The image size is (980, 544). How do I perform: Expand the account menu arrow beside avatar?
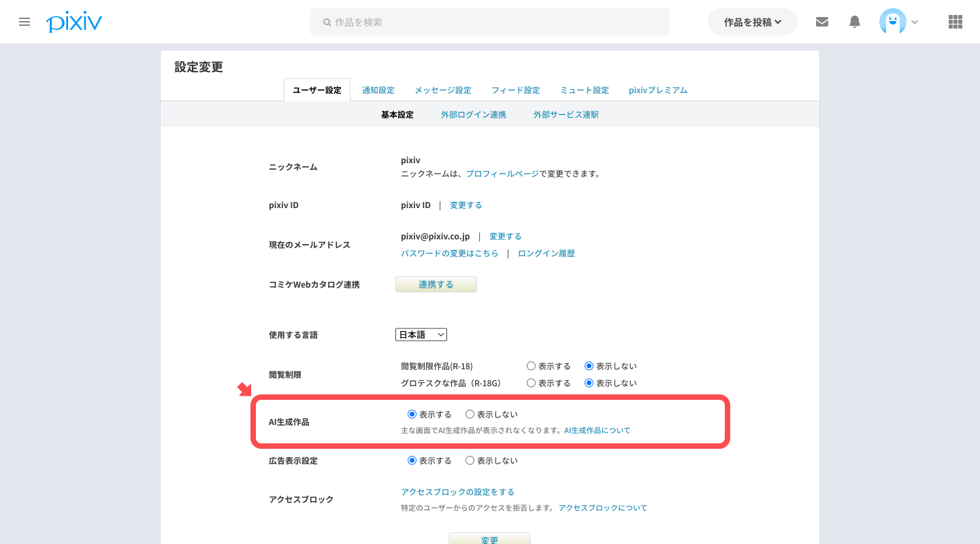click(915, 22)
